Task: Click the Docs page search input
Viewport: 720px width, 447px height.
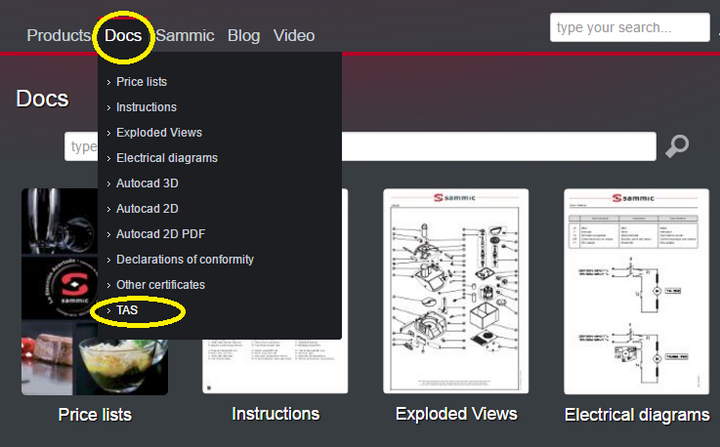Action: point(360,147)
